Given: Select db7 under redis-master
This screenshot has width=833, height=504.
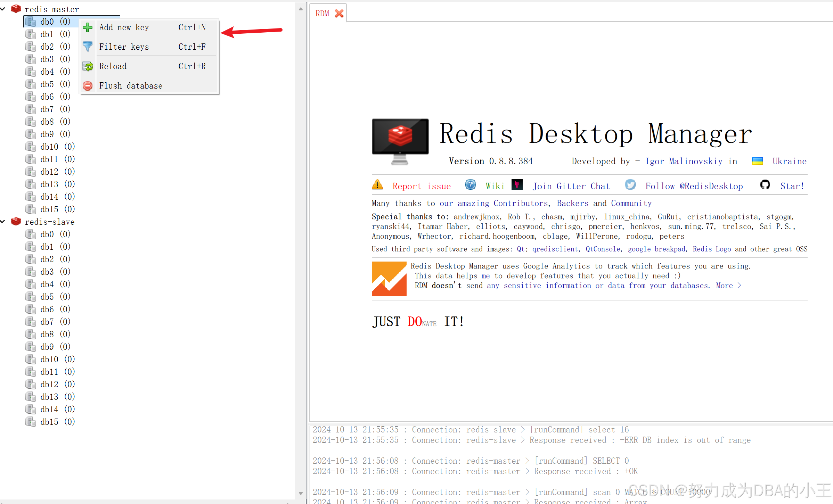Looking at the screenshot, I should pos(47,109).
